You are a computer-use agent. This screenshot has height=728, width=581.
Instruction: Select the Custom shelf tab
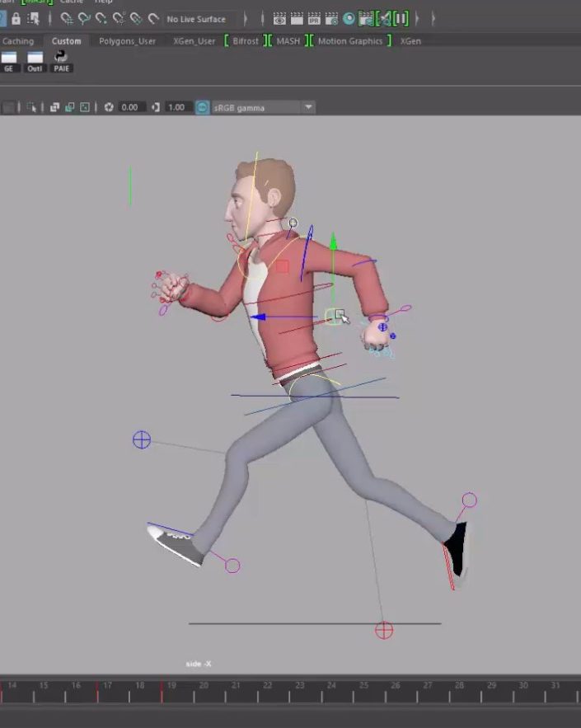pos(67,41)
